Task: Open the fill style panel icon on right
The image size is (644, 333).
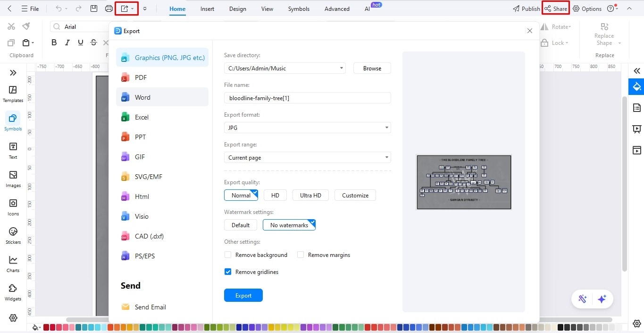Action: pos(636,87)
